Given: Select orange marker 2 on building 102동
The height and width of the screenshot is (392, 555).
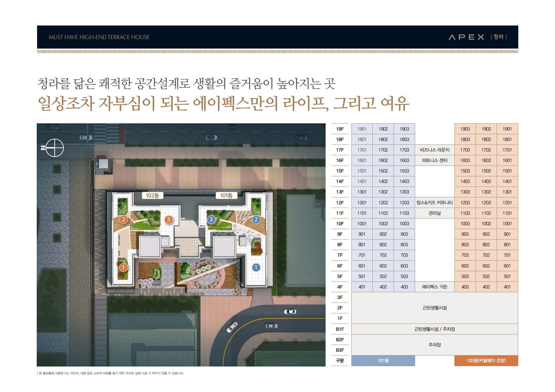Looking at the screenshot, I should (x=123, y=220).
